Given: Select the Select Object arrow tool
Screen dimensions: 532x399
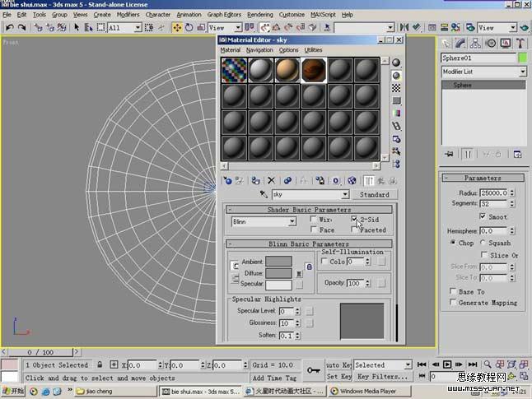Looking at the screenshot, I should [77, 27].
